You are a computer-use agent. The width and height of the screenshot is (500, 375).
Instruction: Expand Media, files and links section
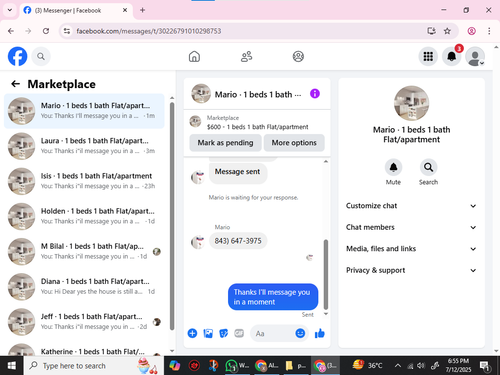pos(411,249)
